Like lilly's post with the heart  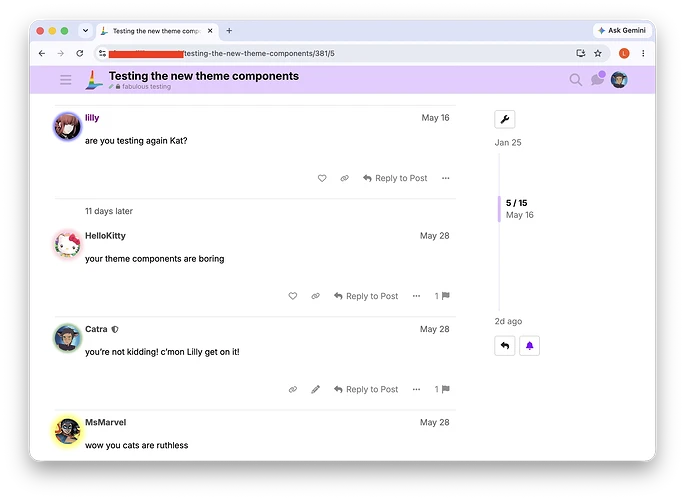[322, 178]
